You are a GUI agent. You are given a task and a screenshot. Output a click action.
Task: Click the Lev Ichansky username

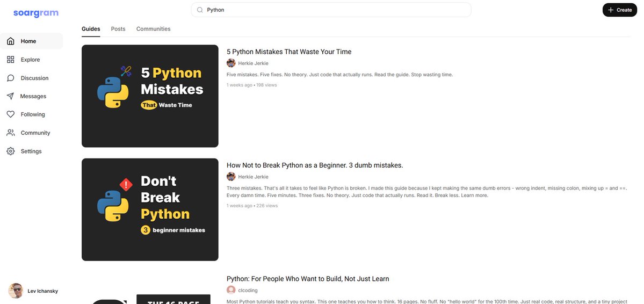tap(43, 291)
